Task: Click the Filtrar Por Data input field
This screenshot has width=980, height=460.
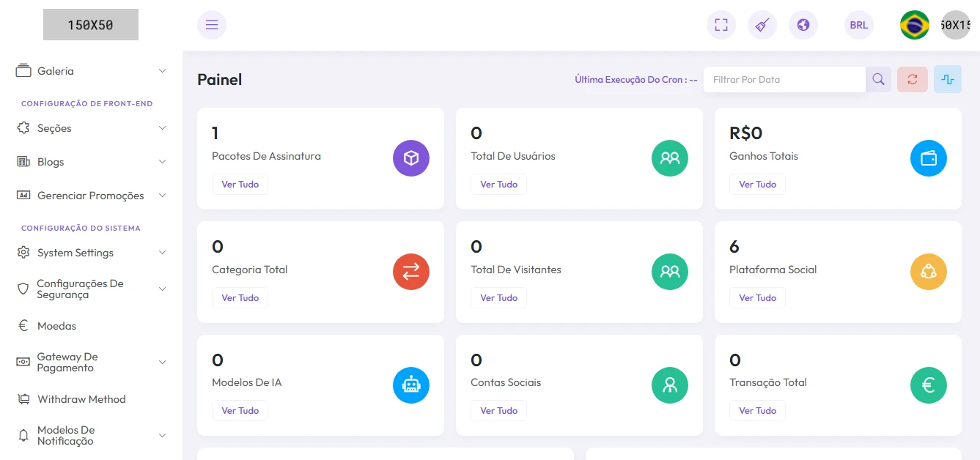Action: [784, 79]
